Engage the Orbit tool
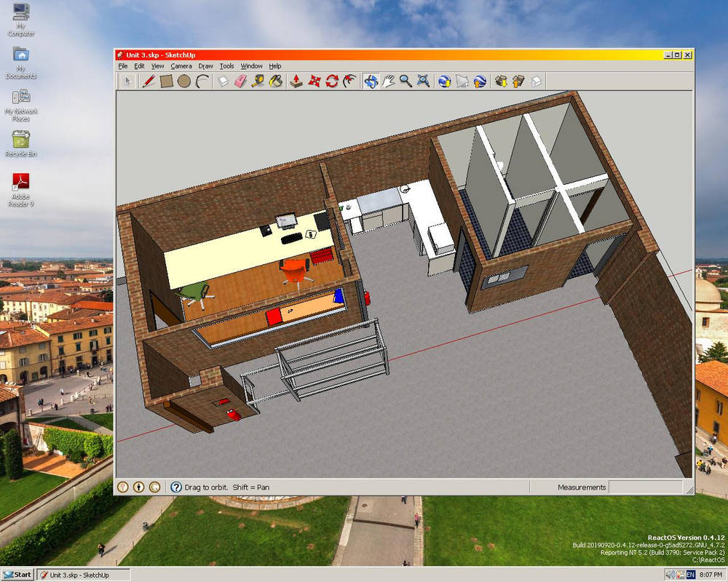Screen dimensions: 728x582 (x=371, y=81)
